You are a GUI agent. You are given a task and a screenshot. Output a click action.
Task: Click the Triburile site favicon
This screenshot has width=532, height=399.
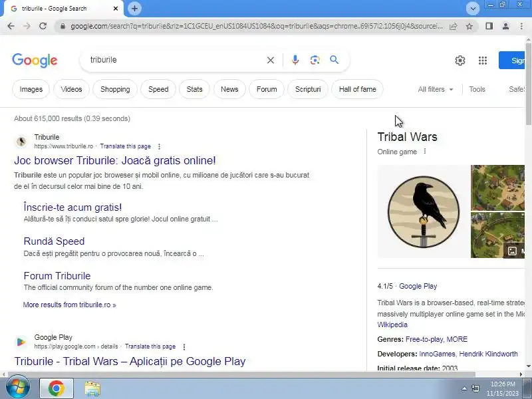click(21, 142)
